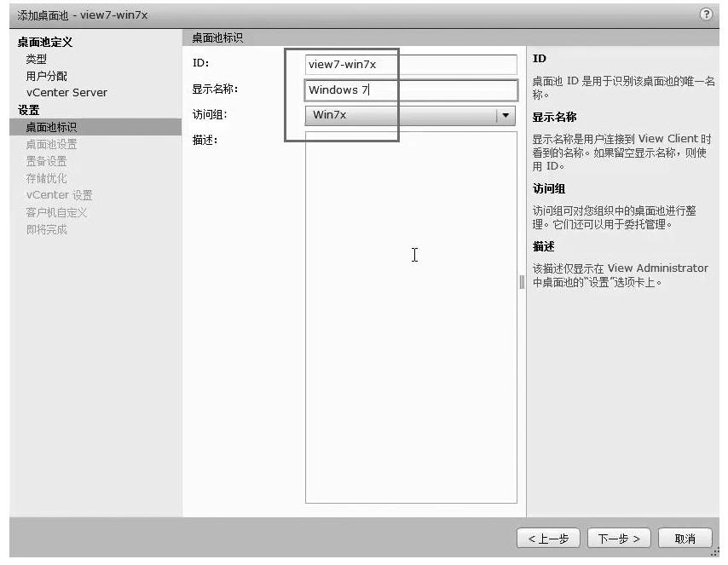Click the help panel splitter handle
This screenshot has height=565, width=728.
click(522, 282)
